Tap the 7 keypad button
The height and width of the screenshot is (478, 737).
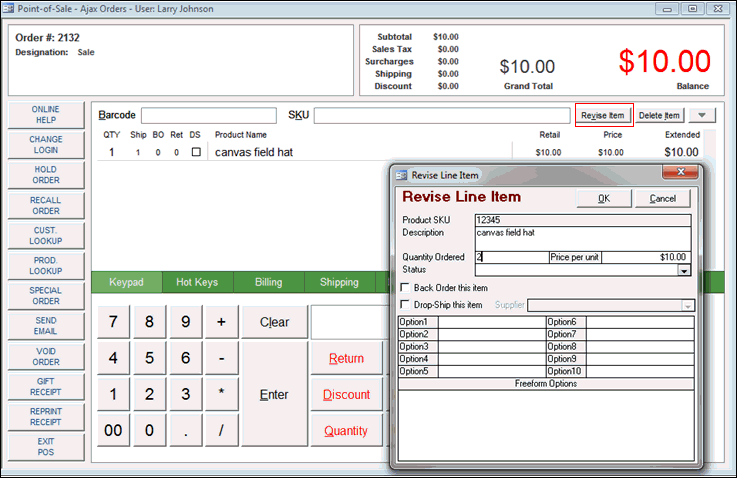pos(113,322)
